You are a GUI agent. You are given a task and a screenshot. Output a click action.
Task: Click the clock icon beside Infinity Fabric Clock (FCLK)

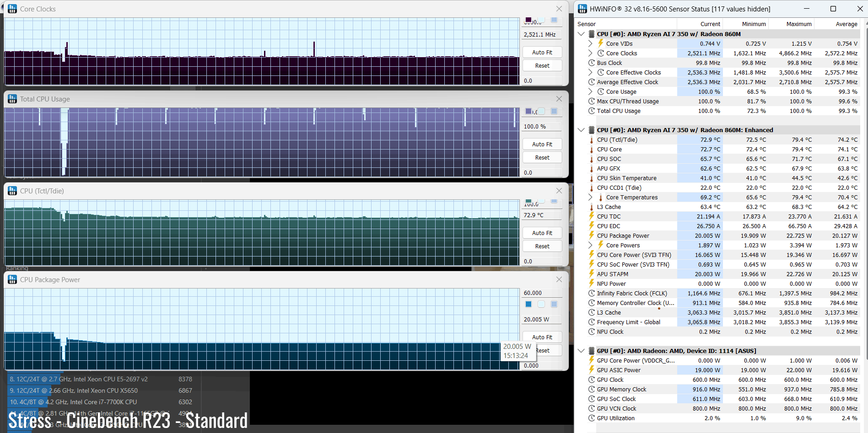click(x=592, y=293)
